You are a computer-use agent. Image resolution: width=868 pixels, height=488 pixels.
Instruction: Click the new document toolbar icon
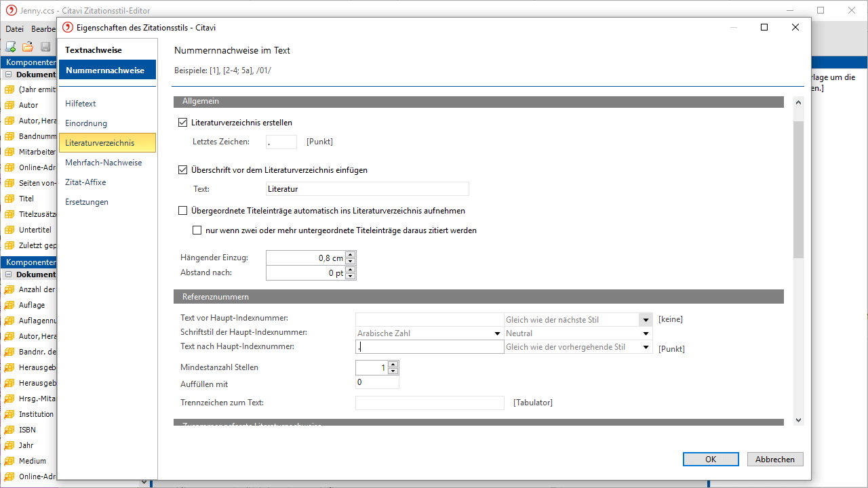(11, 47)
